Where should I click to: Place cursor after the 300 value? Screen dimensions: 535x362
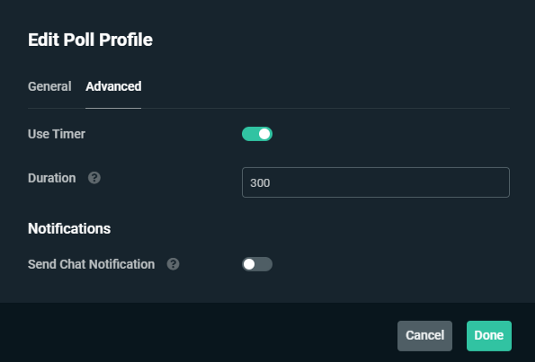[271, 183]
